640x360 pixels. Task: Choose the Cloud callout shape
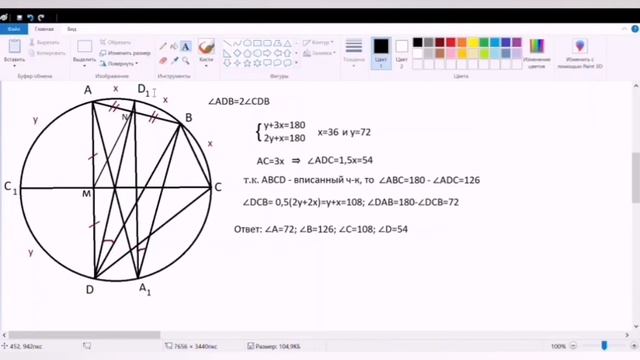pos(288,63)
